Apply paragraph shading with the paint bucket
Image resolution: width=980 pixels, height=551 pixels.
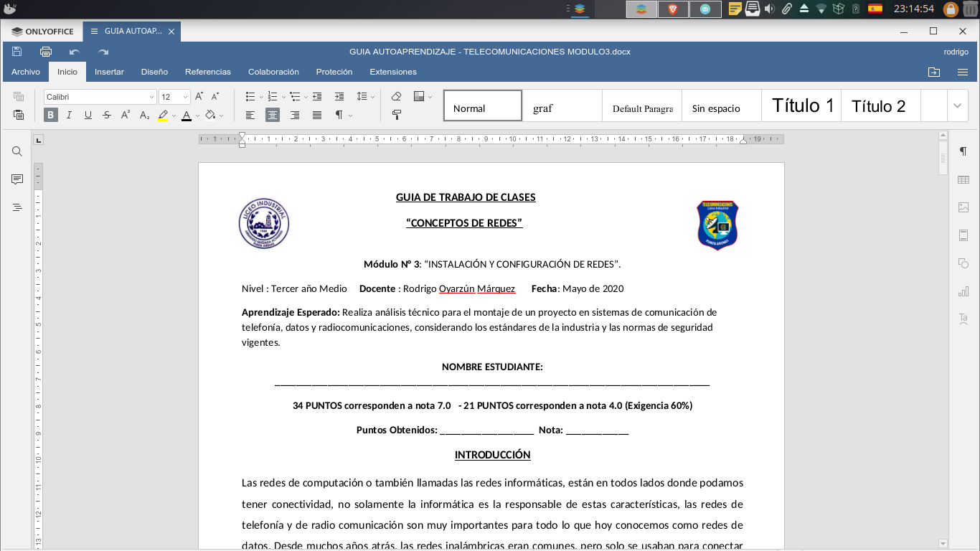coord(210,115)
